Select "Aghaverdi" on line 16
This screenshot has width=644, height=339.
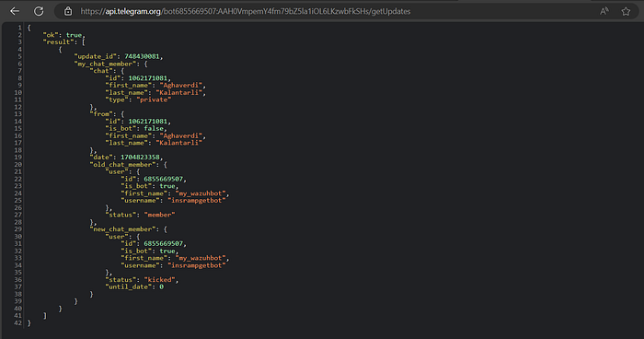tap(180, 135)
